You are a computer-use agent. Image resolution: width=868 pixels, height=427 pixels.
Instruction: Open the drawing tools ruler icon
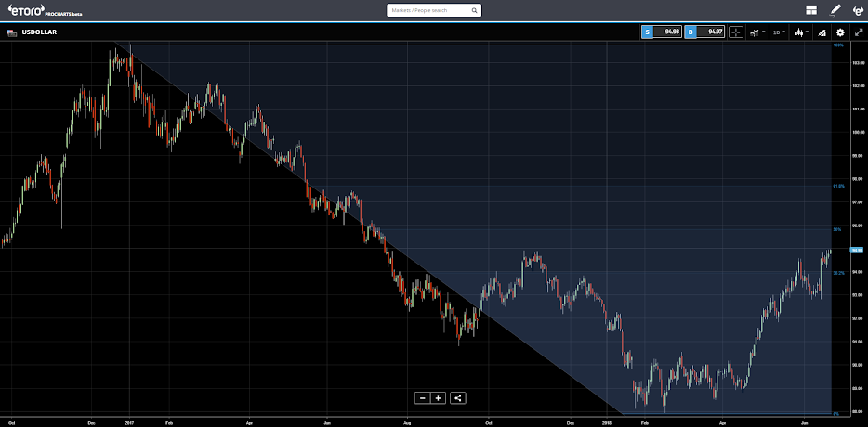(x=822, y=32)
